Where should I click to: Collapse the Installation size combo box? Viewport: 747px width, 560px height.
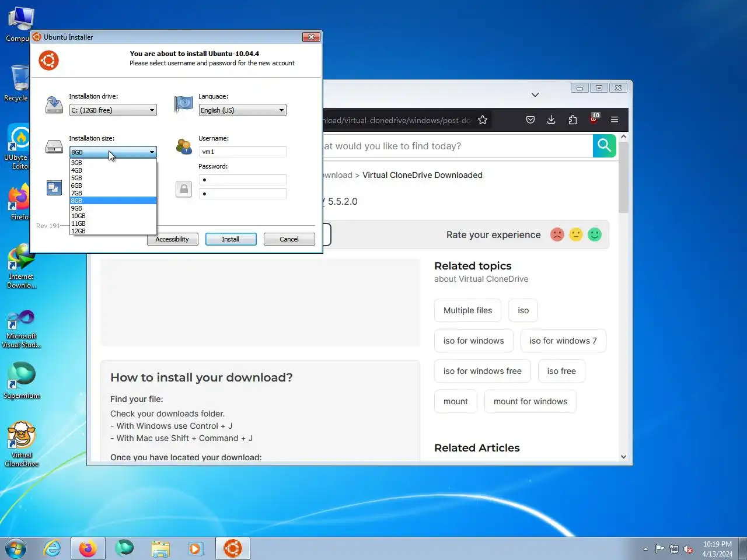click(x=113, y=152)
